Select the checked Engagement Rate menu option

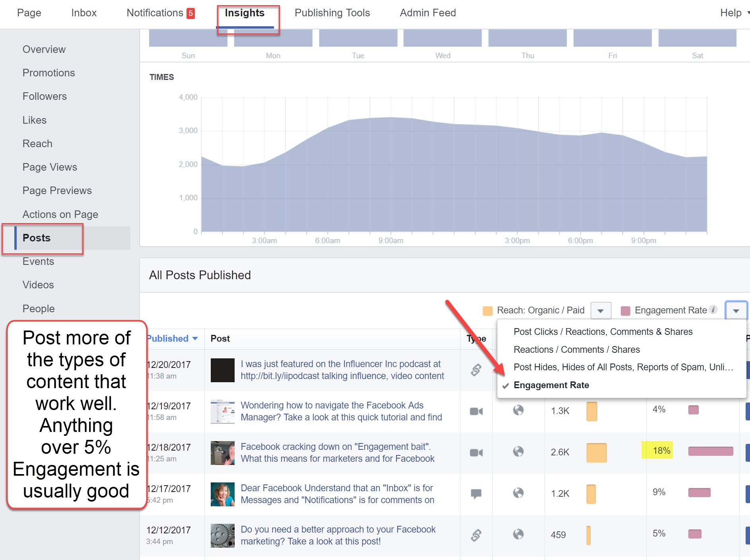(551, 385)
